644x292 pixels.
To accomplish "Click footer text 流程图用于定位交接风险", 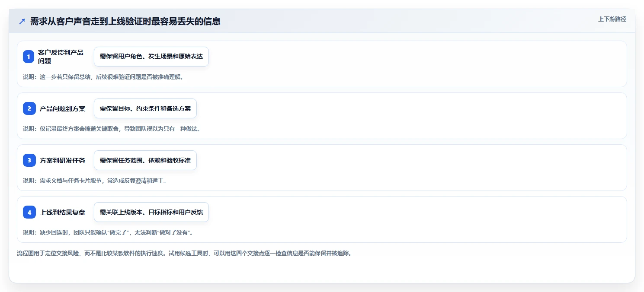I will [184, 253].
